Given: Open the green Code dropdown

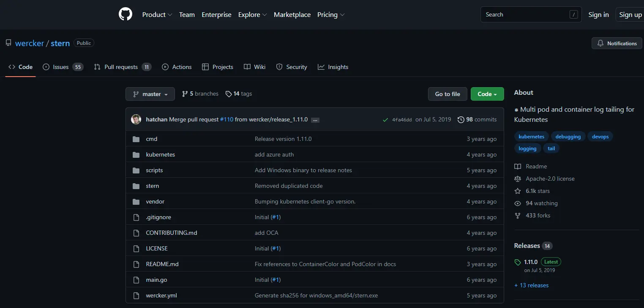Looking at the screenshot, I should click(x=487, y=94).
